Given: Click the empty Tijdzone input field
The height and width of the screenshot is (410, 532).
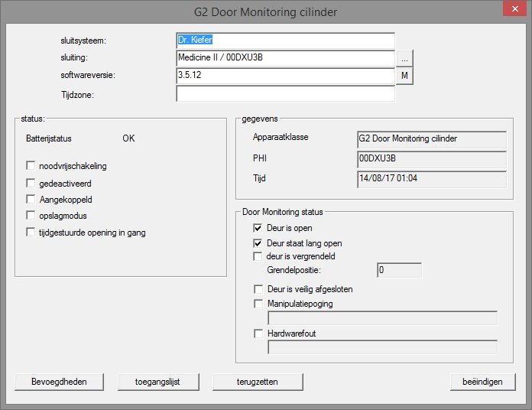Looking at the screenshot, I should tap(285, 94).
